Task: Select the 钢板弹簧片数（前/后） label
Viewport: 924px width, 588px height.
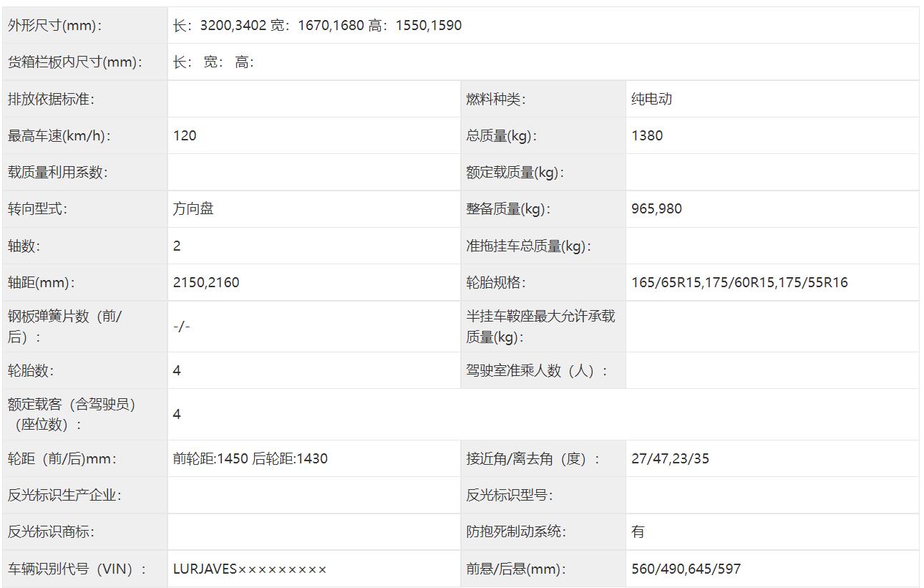Action: 65,327
